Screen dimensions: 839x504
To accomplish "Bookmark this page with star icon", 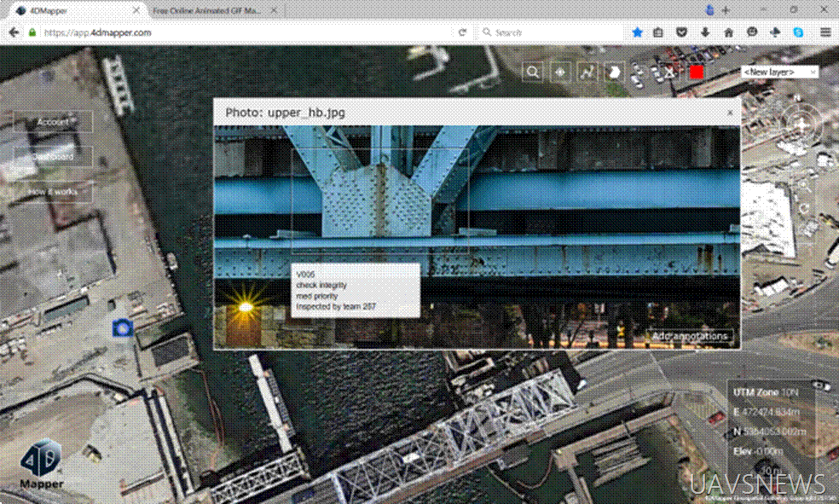I will pyautogui.click(x=637, y=32).
